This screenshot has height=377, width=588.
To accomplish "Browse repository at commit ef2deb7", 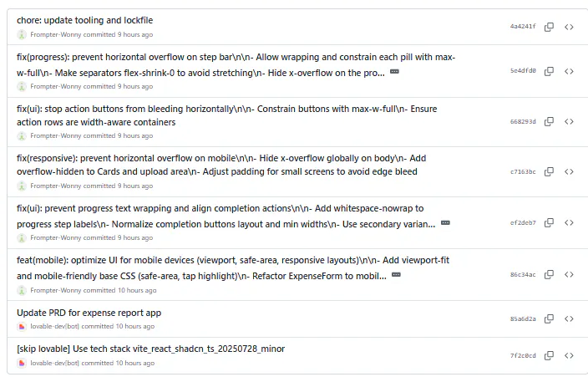I will coord(569,222).
